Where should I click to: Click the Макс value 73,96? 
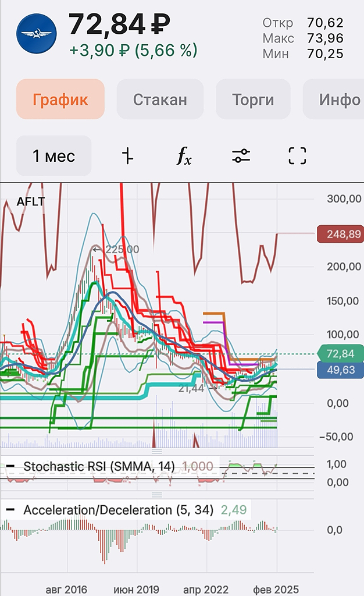pyautogui.click(x=325, y=38)
